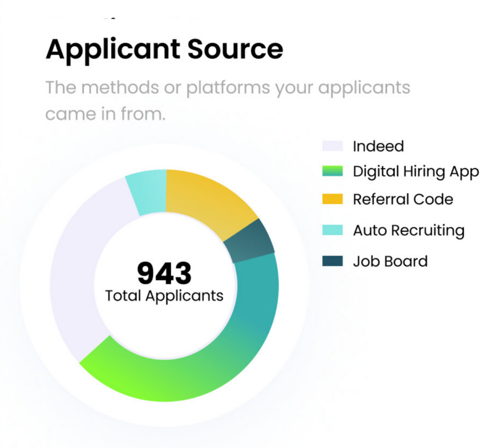
Task: Select the Job Board legend label
Action: 390,261
